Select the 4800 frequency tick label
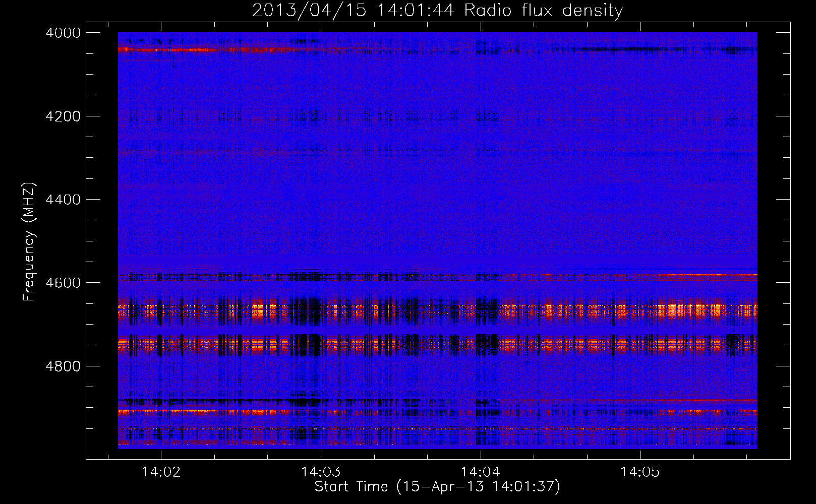The width and height of the screenshot is (816, 504). (63, 366)
